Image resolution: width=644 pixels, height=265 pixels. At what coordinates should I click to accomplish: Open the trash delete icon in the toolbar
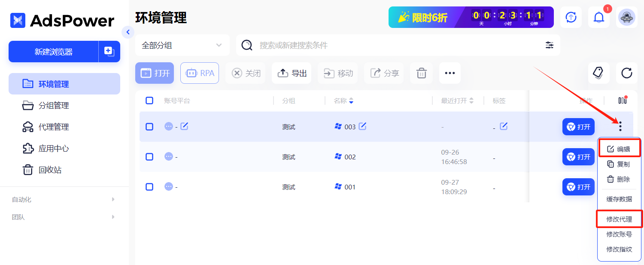pos(421,73)
